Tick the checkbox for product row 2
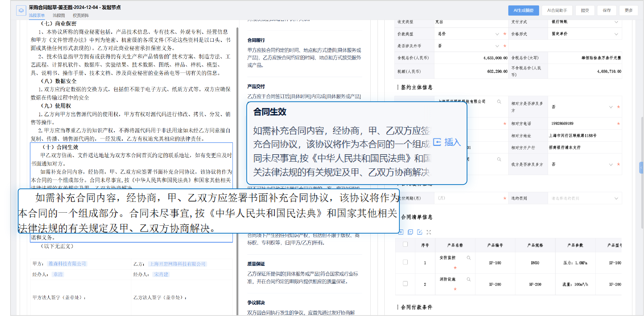This screenshot has width=644, height=316. (x=405, y=284)
